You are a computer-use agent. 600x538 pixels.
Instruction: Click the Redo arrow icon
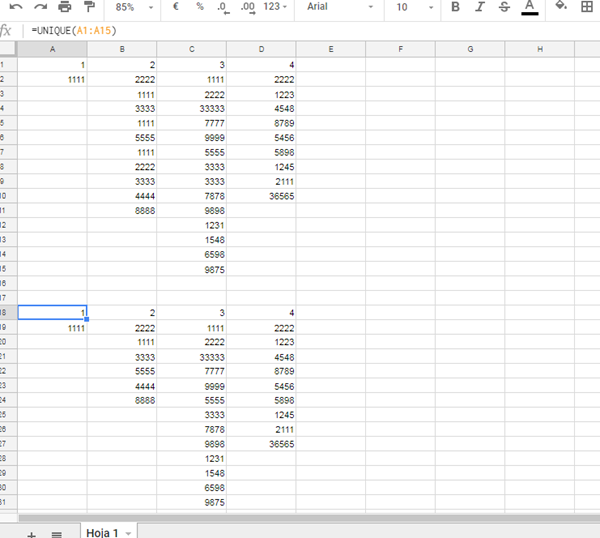40,7
